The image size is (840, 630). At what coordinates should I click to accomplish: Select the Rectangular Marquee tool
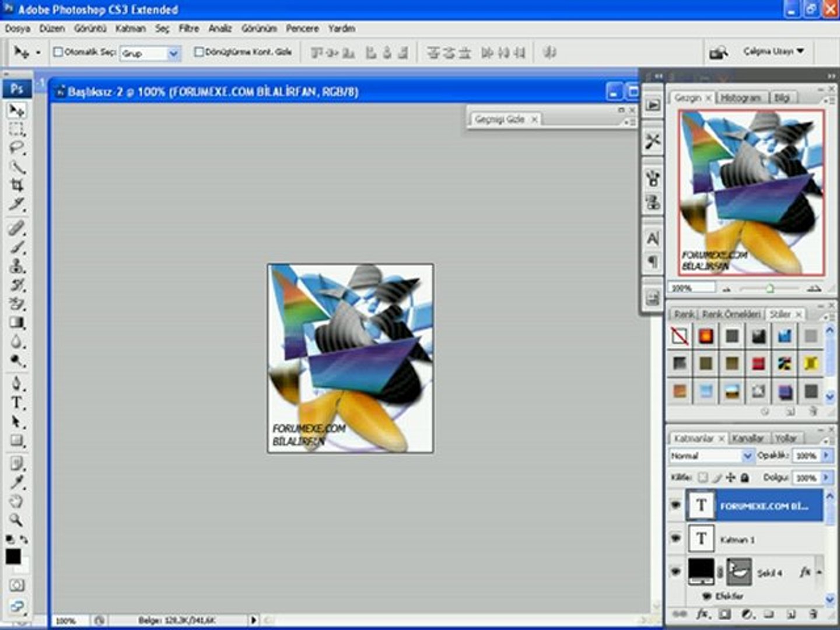point(17,129)
